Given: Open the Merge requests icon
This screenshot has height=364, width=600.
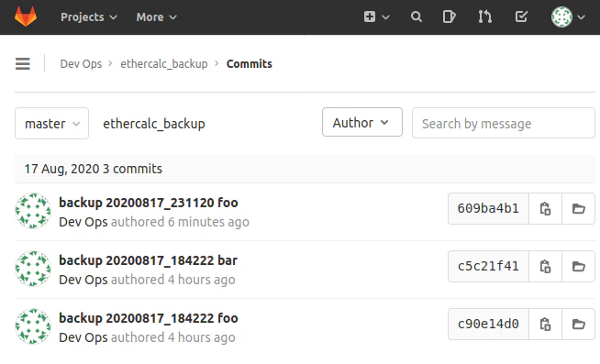Looking at the screenshot, I should point(484,17).
